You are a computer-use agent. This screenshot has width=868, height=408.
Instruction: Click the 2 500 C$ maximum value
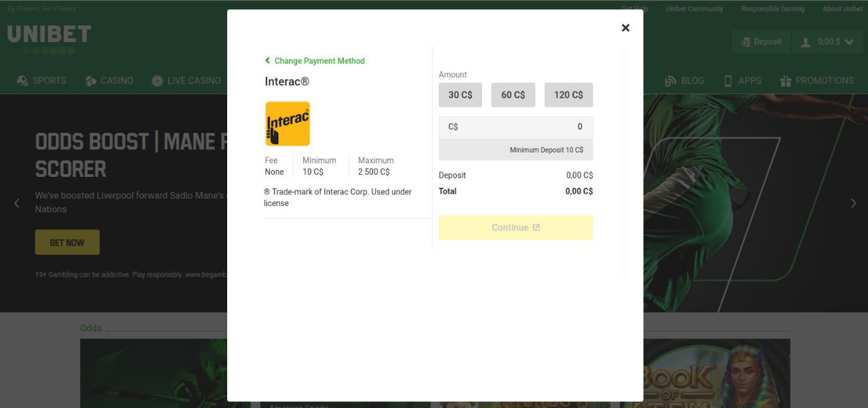pos(374,172)
